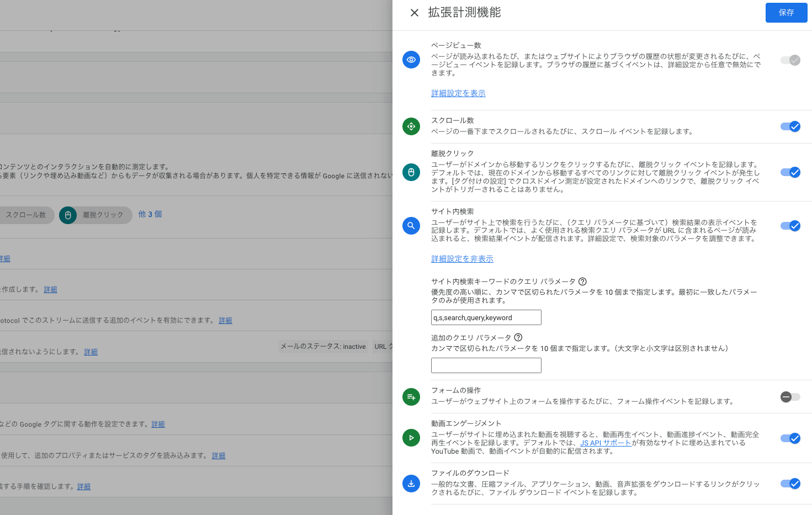Screen dimensions: 812x515
Task: Disable the ファイルのダウンロード toggle
Action: click(x=790, y=484)
